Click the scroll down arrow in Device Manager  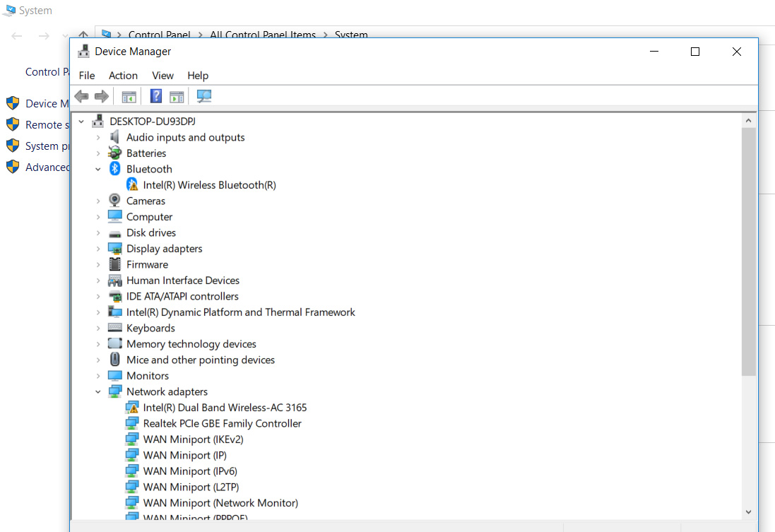(x=748, y=512)
